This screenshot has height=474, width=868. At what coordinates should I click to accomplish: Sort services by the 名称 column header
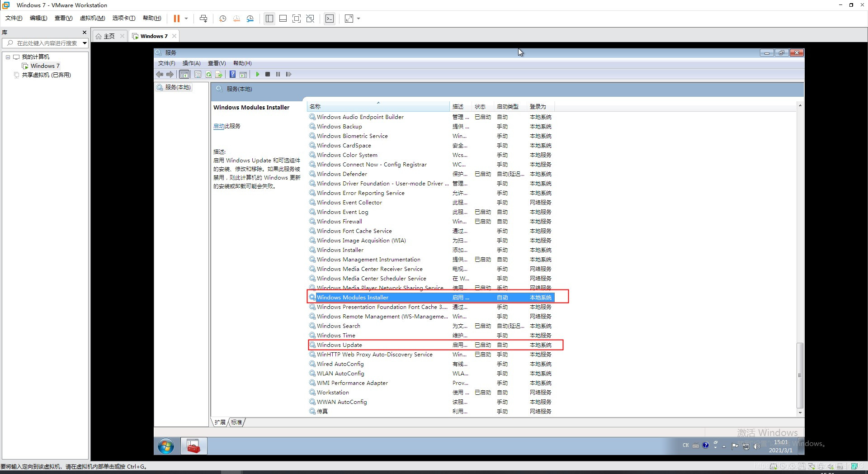coord(378,106)
